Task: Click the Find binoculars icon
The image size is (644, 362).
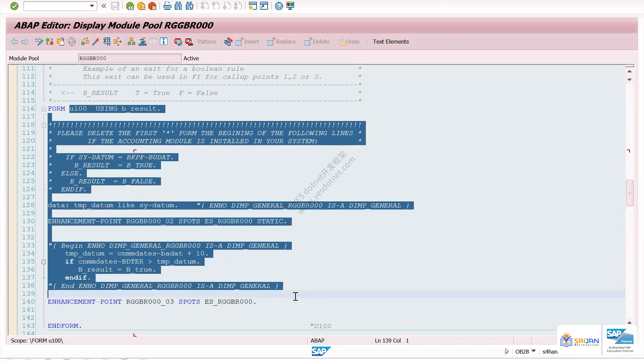Action: click(x=178, y=6)
